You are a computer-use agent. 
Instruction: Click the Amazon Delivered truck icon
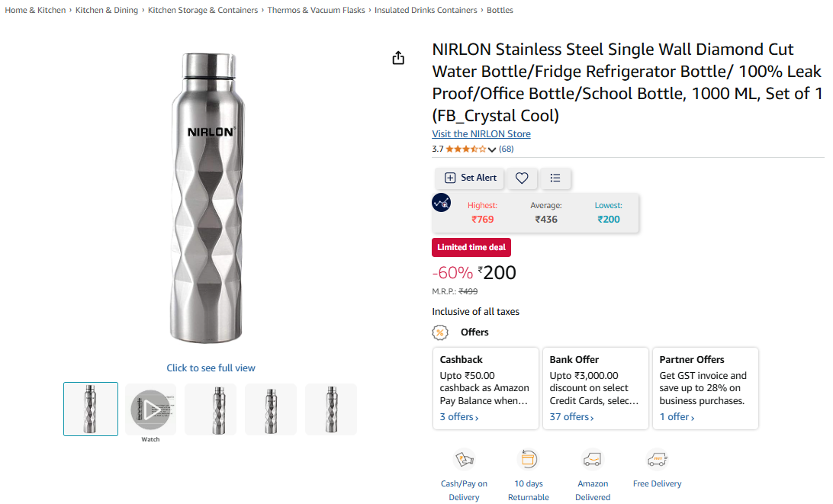click(593, 459)
